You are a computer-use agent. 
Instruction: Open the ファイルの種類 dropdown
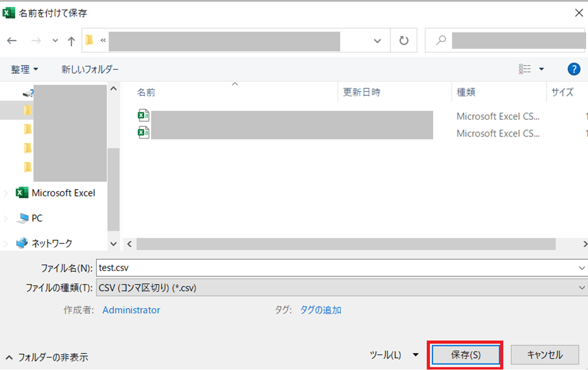coord(583,288)
